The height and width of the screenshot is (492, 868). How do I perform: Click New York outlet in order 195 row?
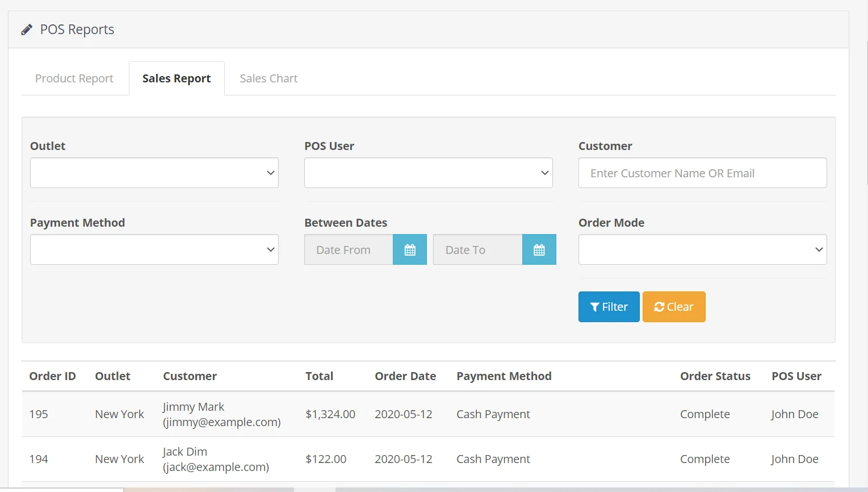(x=120, y=414)
